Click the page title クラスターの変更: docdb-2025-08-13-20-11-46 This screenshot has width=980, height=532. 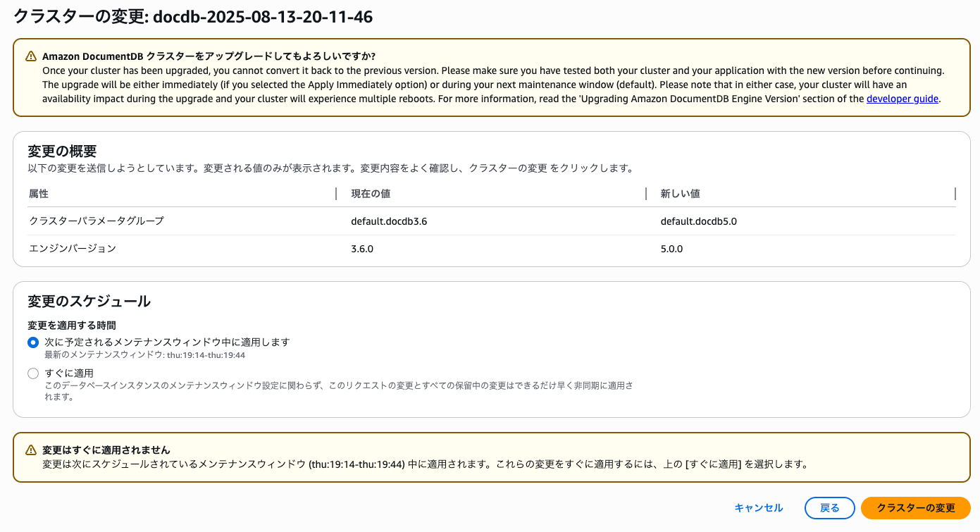click(x=193, y=17)
